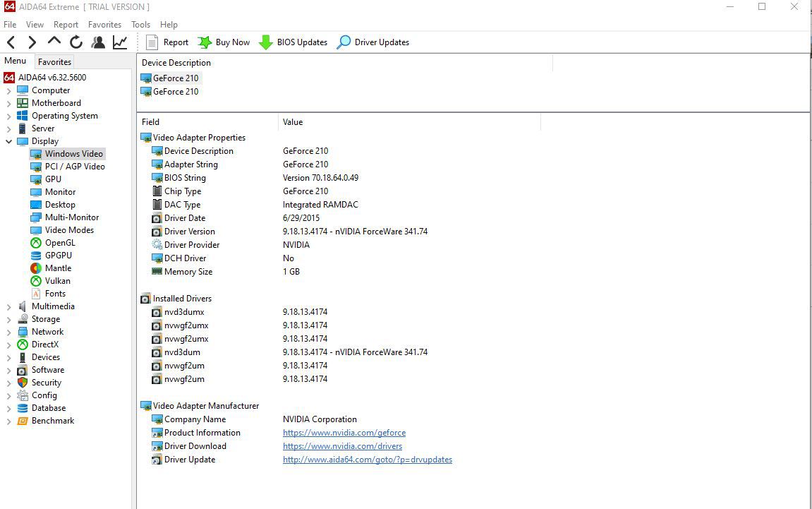
Task: Click the Database icon in the tree
Action: (23, 408)
